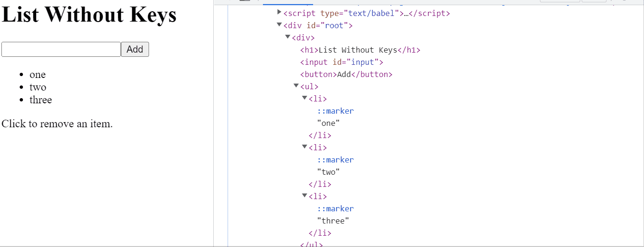Select the input id="input" element line

click(342, 62)
